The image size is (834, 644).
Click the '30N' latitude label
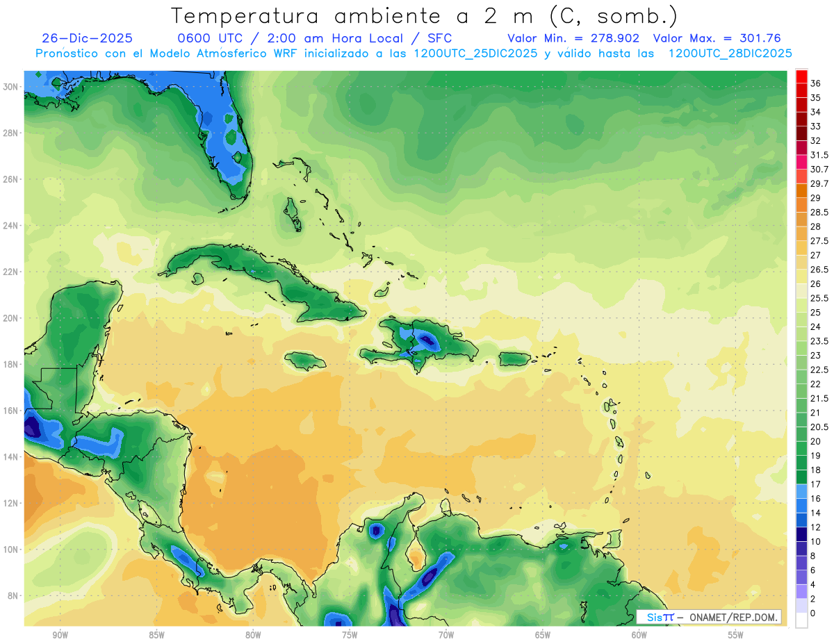pos(10,87)
